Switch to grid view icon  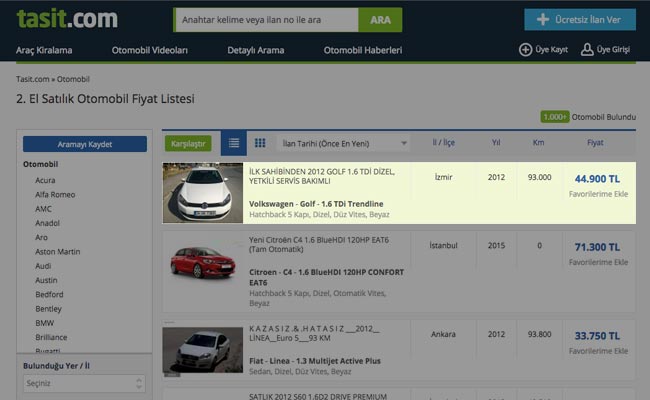click(x=260, y=143)
